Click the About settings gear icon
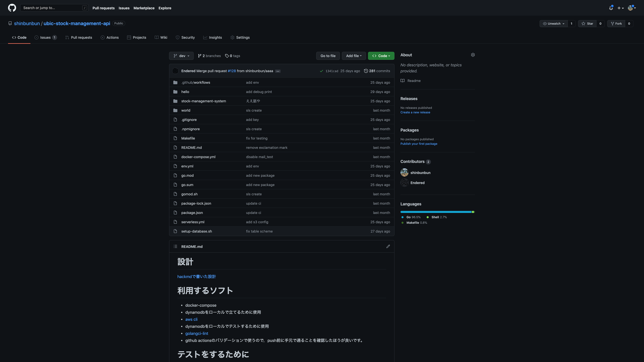 point(473,55)
